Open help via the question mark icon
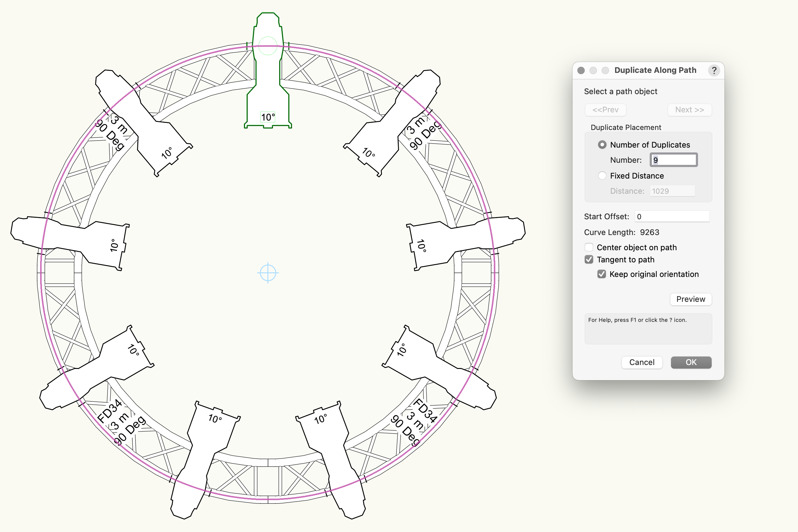Image resolution: width=798 pixels, height=532 pixels. coord(714,70)
